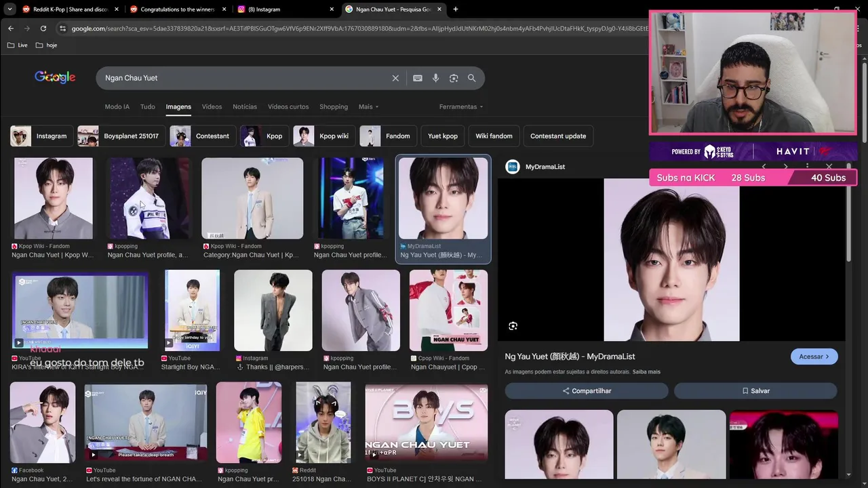
Task: Search by image using the Lens camera icon
Action: tap(454, 78)
